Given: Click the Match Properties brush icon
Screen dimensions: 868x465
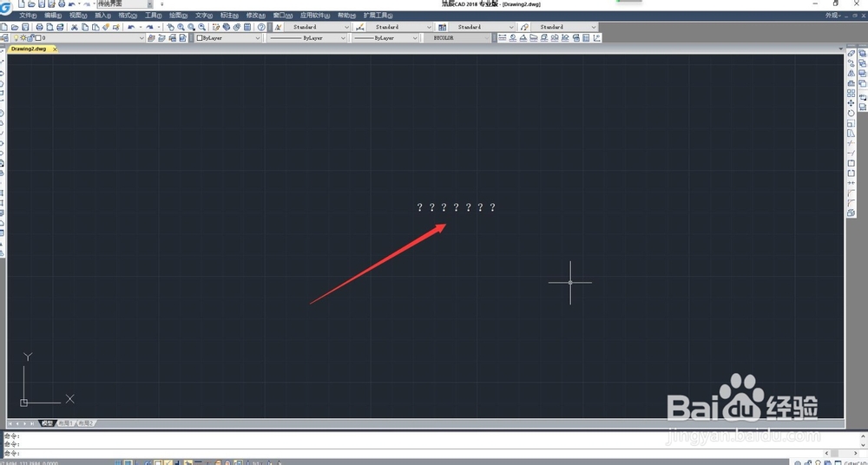Looking at the screenshot, I should point(106,27).
